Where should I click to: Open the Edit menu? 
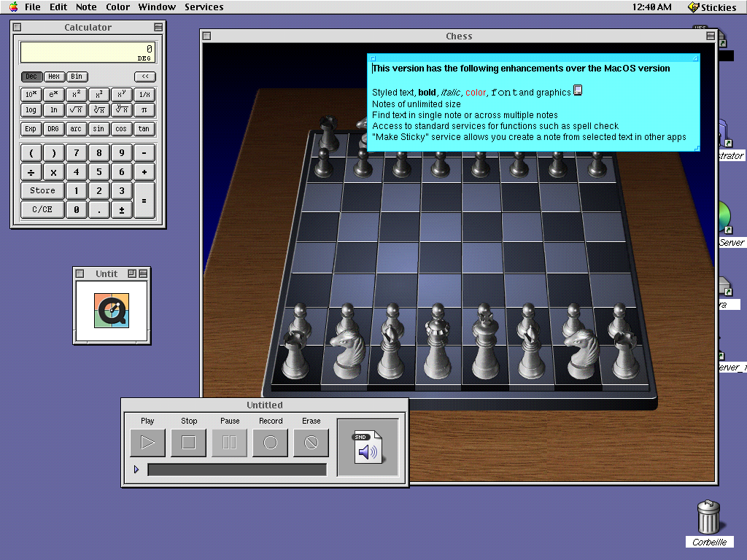click(x=58, y=7)
